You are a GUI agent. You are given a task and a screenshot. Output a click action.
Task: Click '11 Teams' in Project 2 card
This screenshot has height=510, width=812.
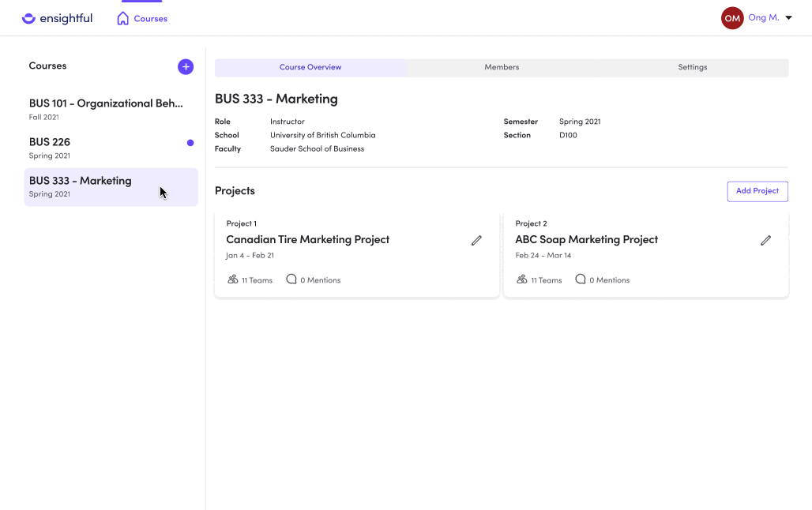click(x=547, y=280)
